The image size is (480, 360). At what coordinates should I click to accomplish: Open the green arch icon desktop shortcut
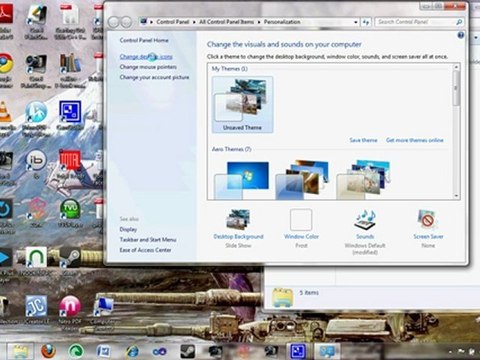(36, 257)
